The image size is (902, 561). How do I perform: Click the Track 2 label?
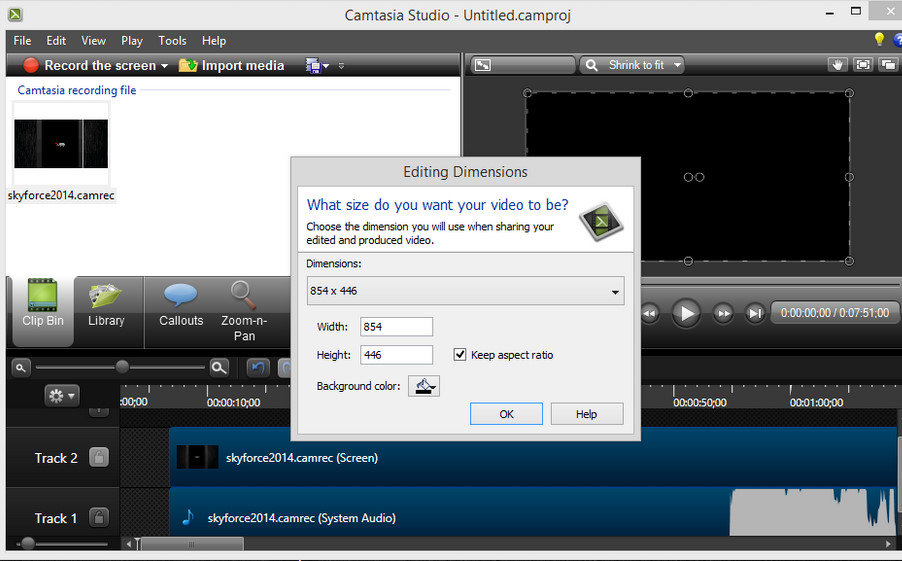(56, 458)
